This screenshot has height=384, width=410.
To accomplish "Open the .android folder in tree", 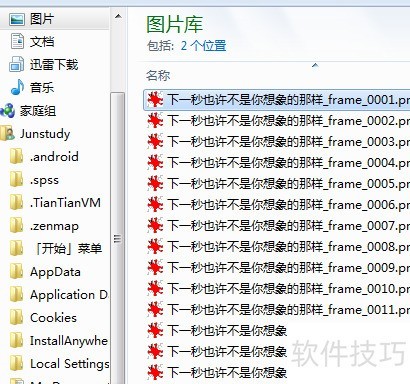I will coord(54,157).
